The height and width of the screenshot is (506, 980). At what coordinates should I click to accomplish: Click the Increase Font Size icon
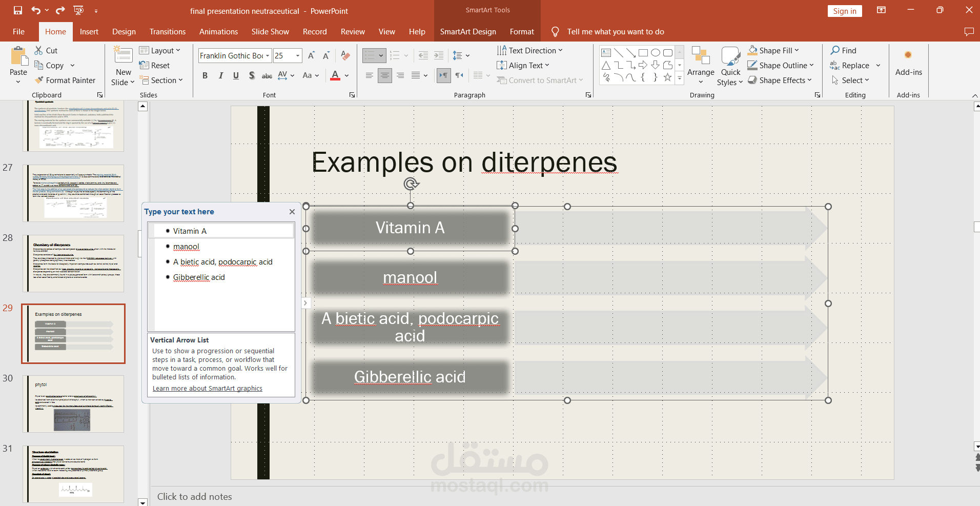point(311,55)
